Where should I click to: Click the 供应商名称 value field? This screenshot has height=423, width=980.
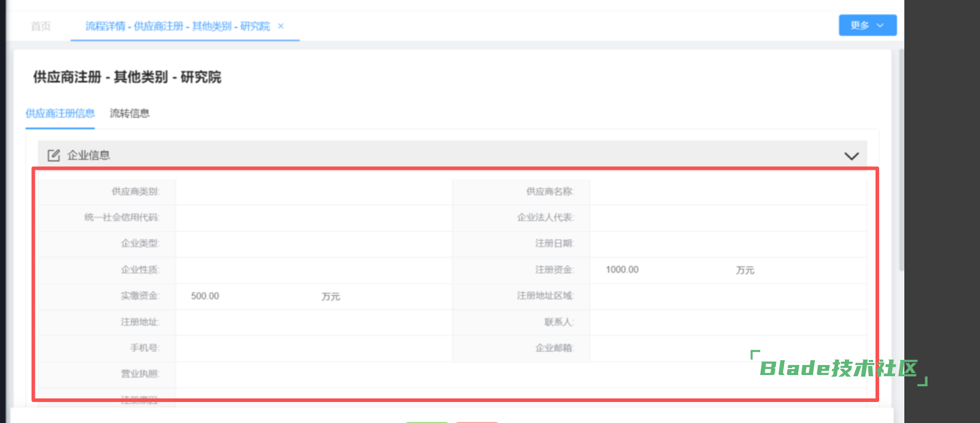727,192
